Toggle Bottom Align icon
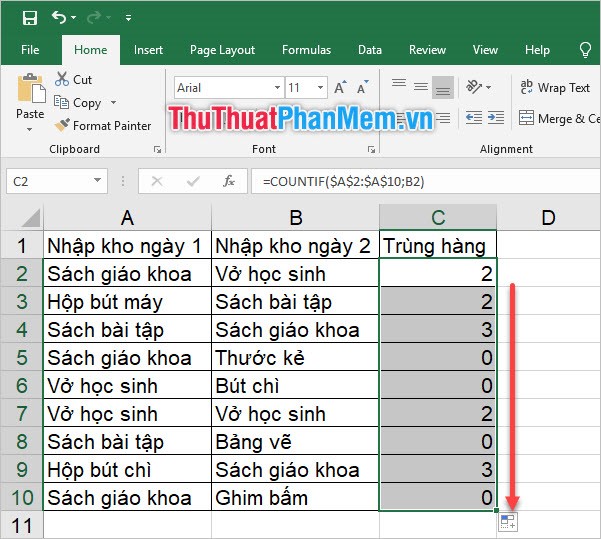601x539 pixels. [x=443, y=87]
